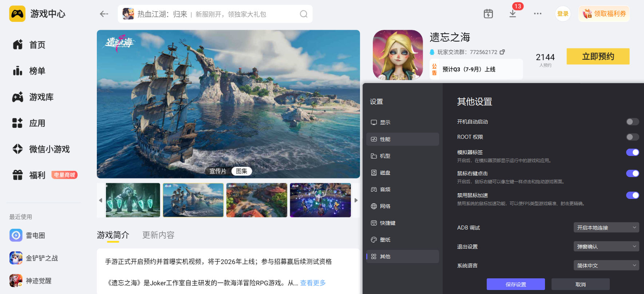Viewport: 644px width, 294px height.
Task: Open 首页 in the sidebar
Action: pyautogui.click(x=29, y=45)
